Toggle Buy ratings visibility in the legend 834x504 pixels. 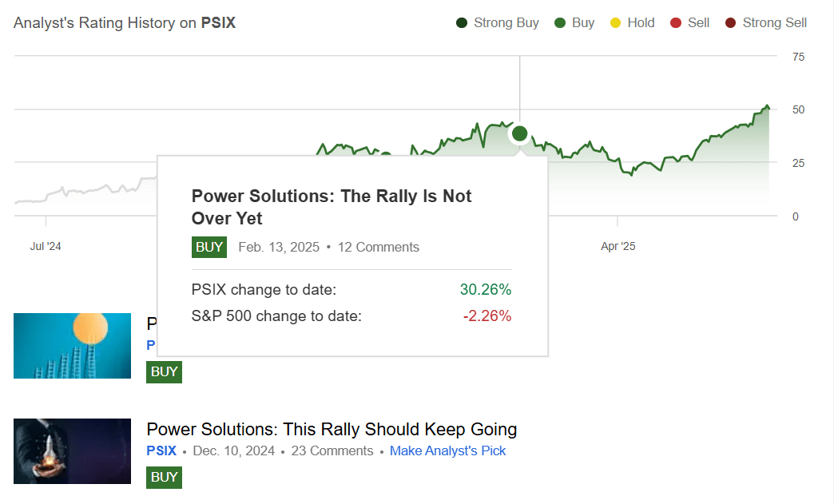[x=562, y=22]
